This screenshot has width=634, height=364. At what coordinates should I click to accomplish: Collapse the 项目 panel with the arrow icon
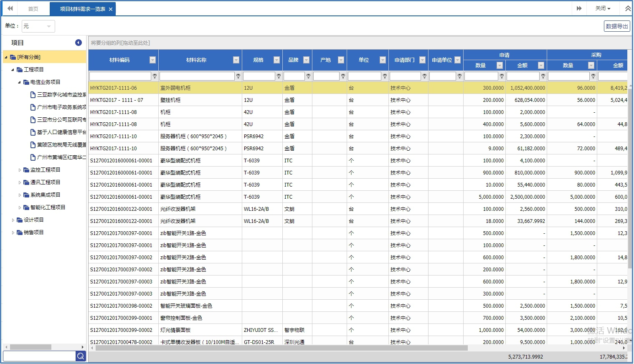point(79,43)
